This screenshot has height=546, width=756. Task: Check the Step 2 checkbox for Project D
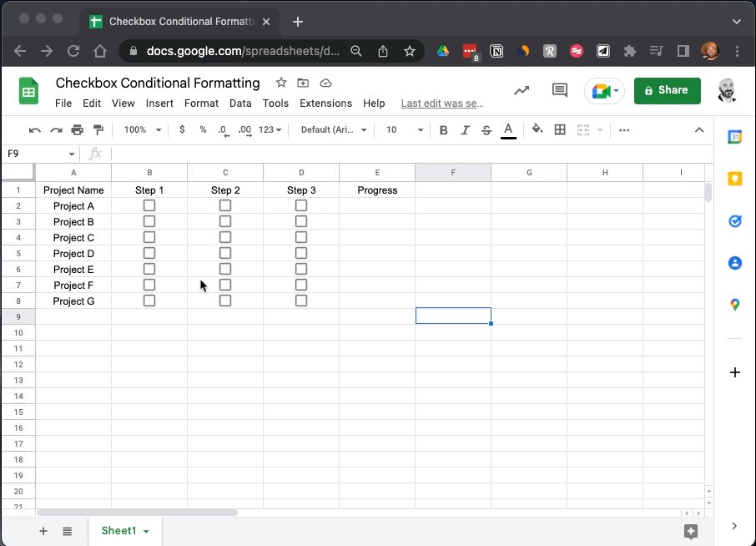(x=225, y=253)
